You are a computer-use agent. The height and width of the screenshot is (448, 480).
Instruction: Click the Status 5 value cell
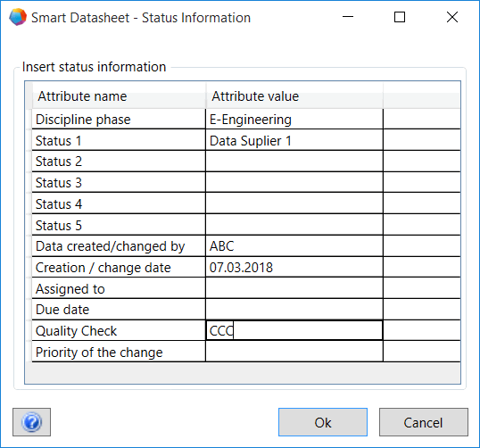click(294, 225)
